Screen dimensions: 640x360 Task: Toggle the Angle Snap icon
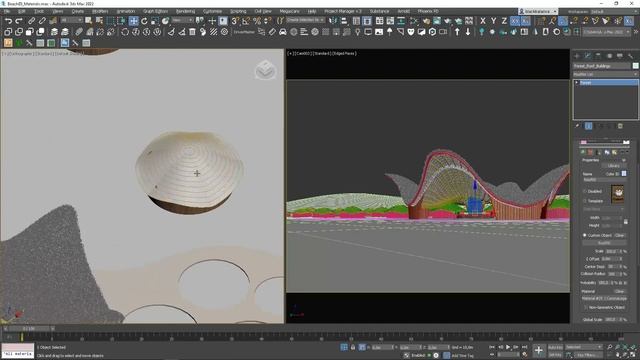246,21
